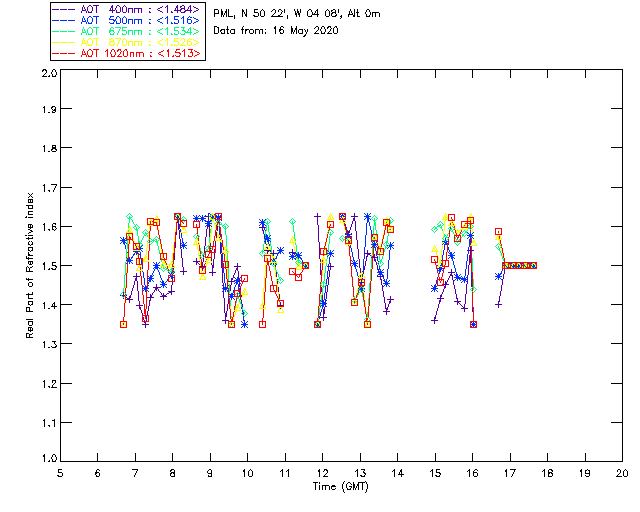Select the AOT 500nm legend entry
Viewport: 640px width, 512px height.
(128, 20)
